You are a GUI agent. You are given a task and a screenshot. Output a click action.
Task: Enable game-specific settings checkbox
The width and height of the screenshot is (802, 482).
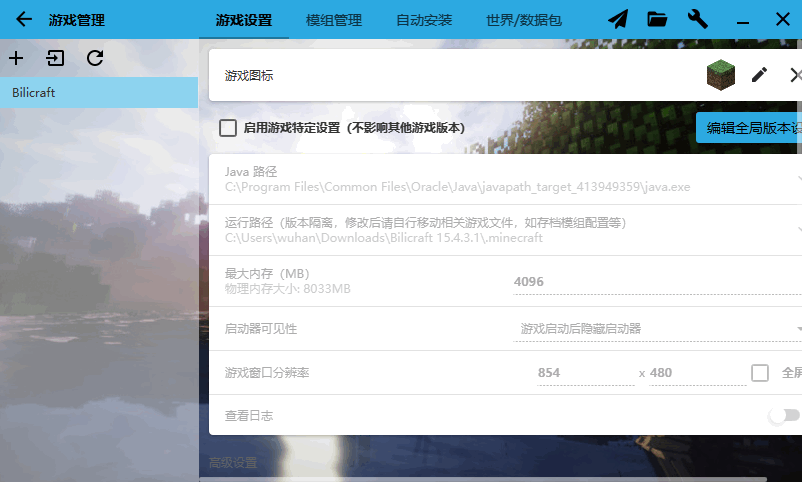pyautogui.click(x=228, y=128)
